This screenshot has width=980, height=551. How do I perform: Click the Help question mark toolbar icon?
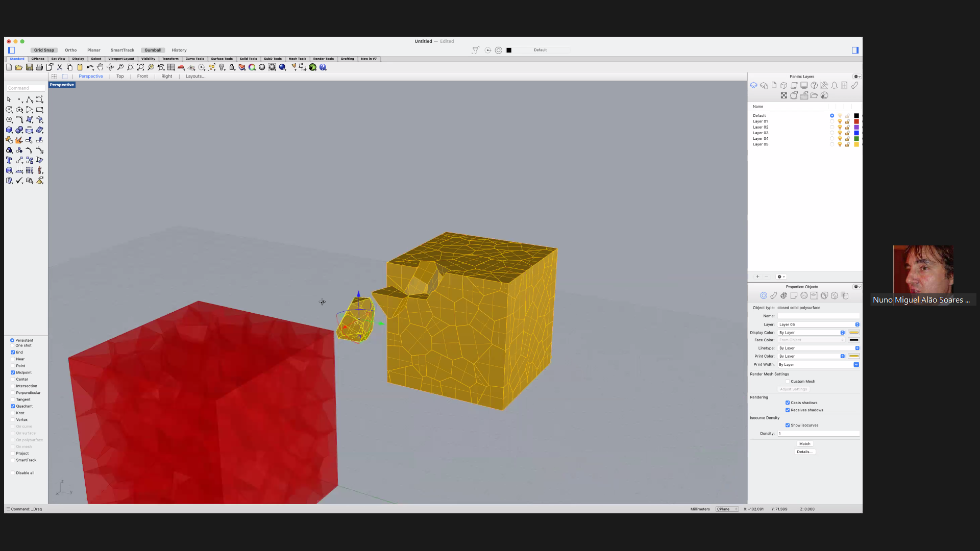pyautogui.click(x=323, y=67)
